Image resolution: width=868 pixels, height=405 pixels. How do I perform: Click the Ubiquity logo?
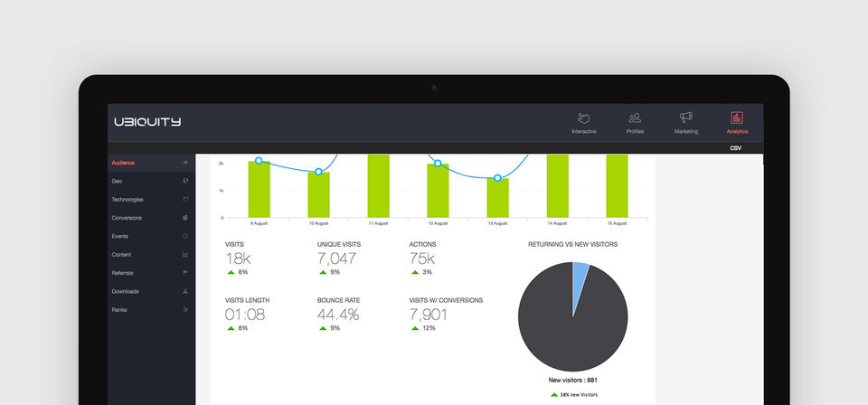pos(147,122)
